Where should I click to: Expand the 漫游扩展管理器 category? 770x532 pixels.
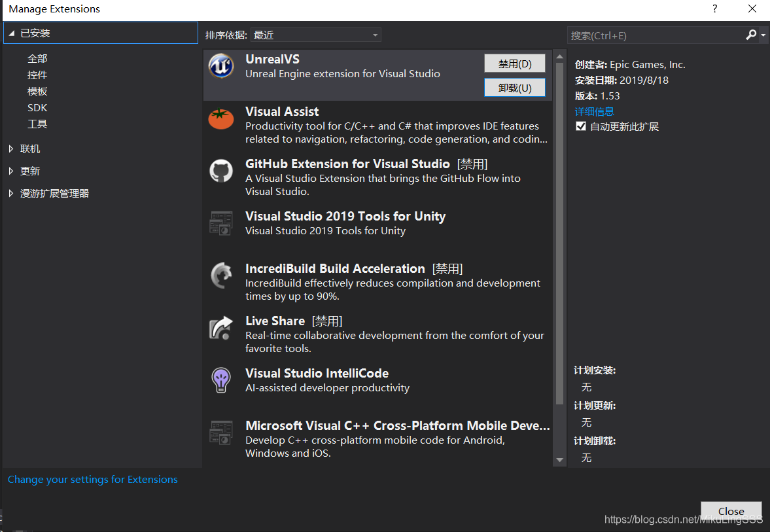(11, 194)
